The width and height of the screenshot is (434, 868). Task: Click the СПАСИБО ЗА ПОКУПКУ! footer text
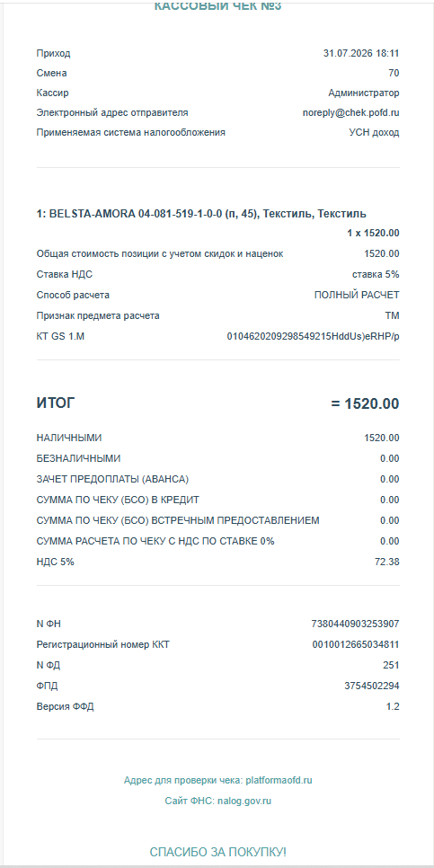218,852
